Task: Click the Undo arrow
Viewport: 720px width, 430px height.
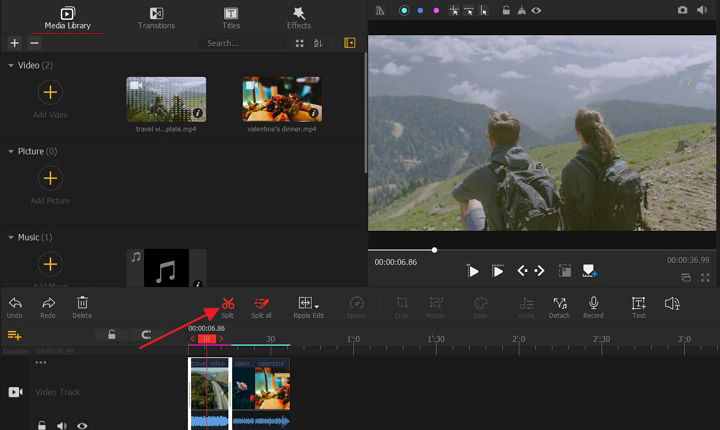Action: point(15,303)
